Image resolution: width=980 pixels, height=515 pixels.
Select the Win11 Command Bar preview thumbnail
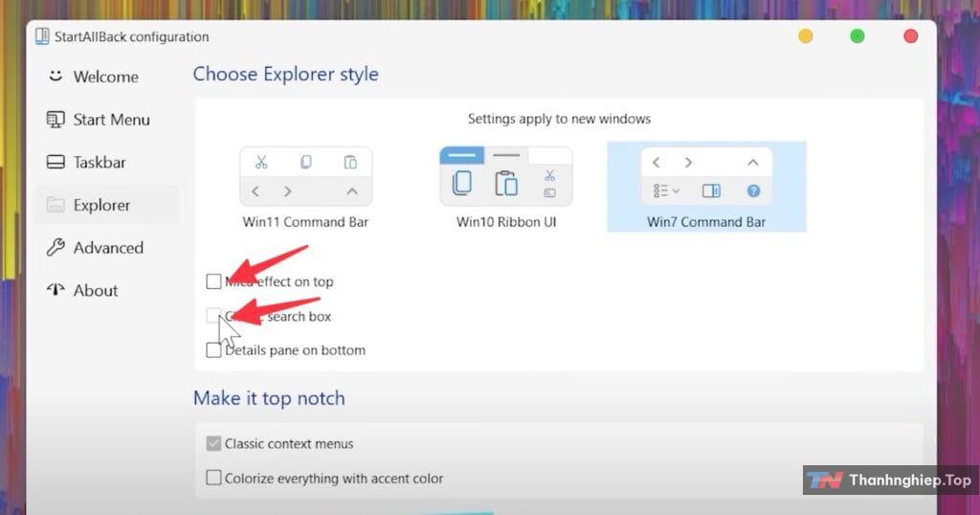click(305, 177)
